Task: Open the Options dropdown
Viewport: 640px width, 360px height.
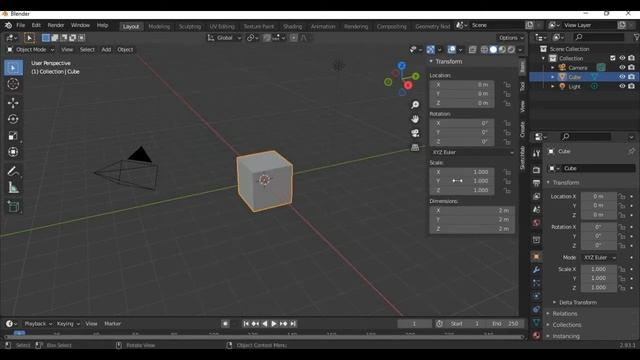Action: point(511,38)
